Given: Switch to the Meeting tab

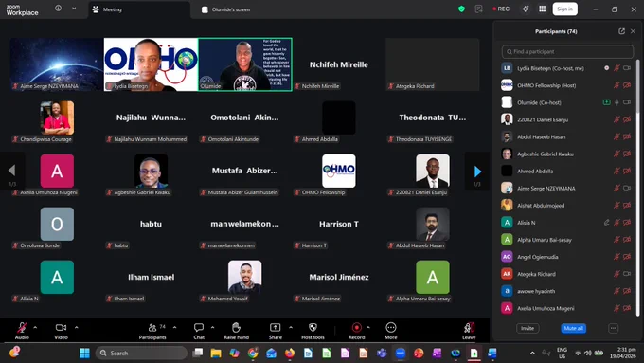Looking at the screenshot, I should (x=139, y=9).
